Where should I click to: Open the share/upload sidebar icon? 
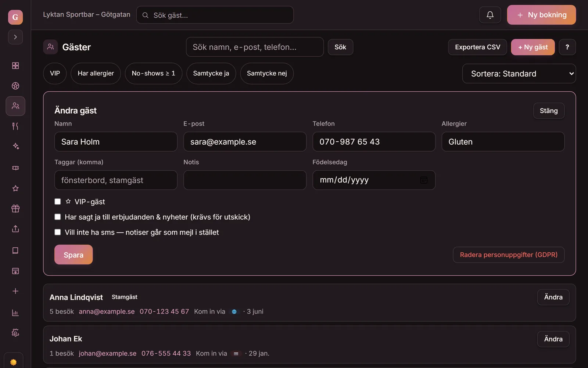(x=15, y=229)
